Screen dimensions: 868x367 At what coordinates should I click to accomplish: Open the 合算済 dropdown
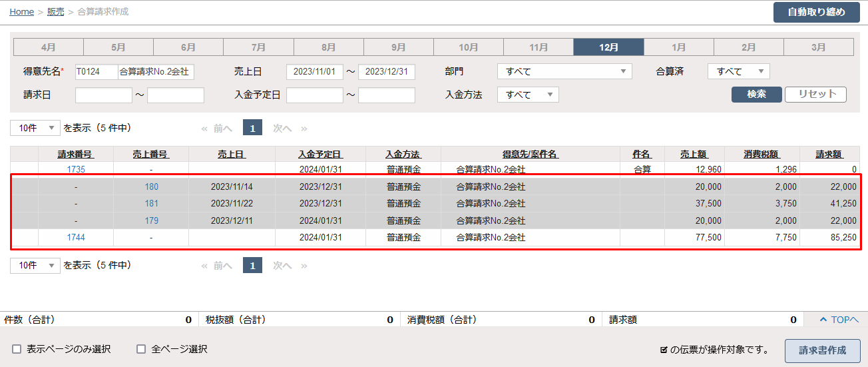point(738,71)
